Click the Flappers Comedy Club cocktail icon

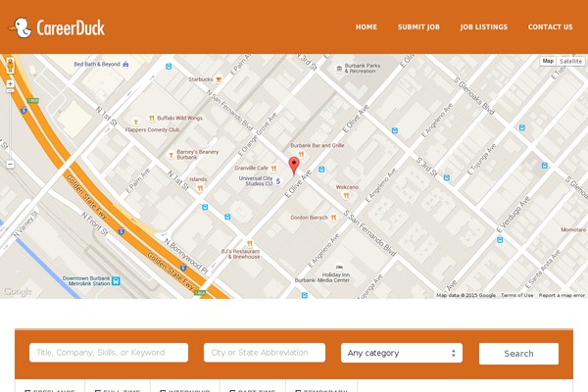point(136,122)
